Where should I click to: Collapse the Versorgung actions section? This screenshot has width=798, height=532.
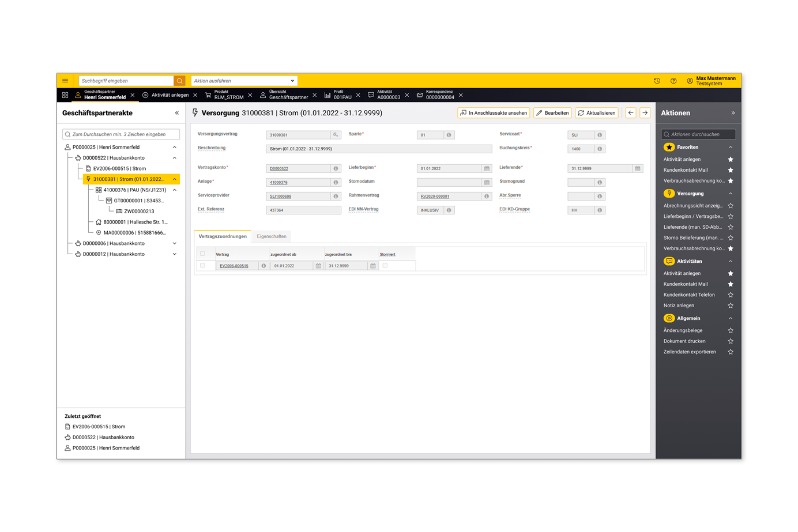click(731, 194)
